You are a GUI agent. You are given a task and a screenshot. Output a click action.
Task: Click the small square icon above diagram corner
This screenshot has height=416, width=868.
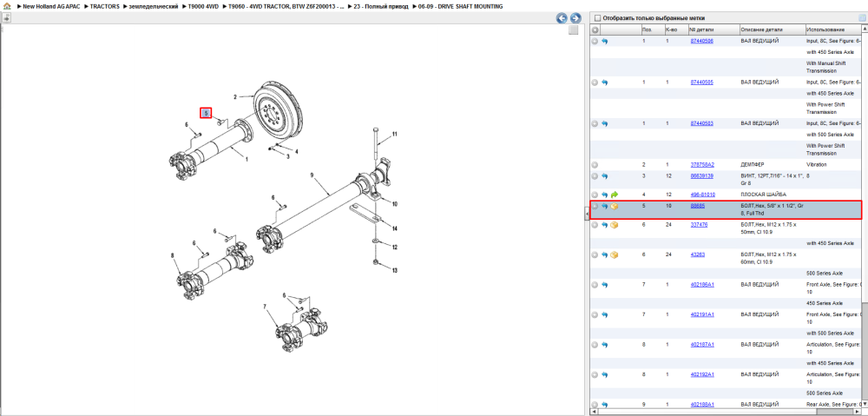(x=574, y=30)
